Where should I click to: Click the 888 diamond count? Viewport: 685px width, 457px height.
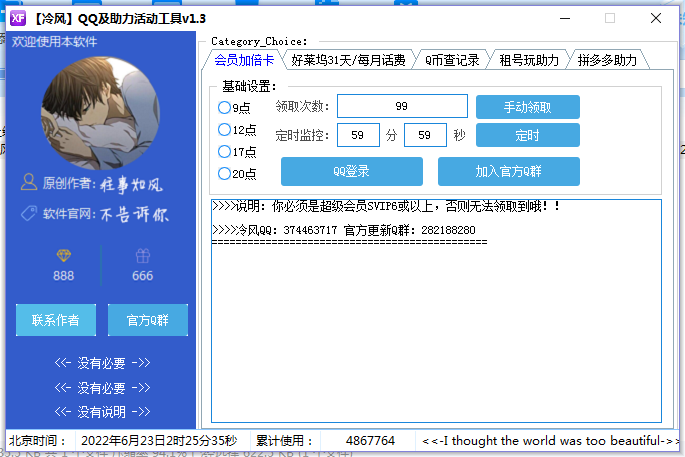pos(64,276)
